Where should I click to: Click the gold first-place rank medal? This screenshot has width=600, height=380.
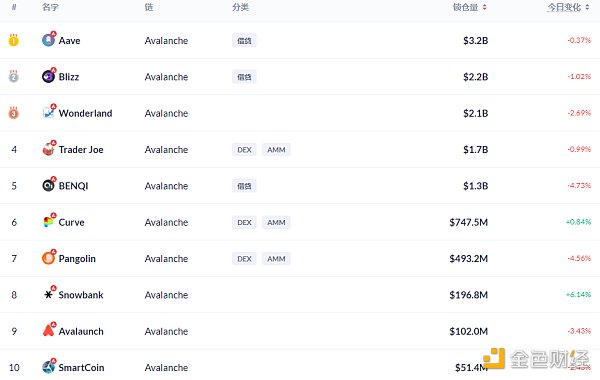[13, 40]
